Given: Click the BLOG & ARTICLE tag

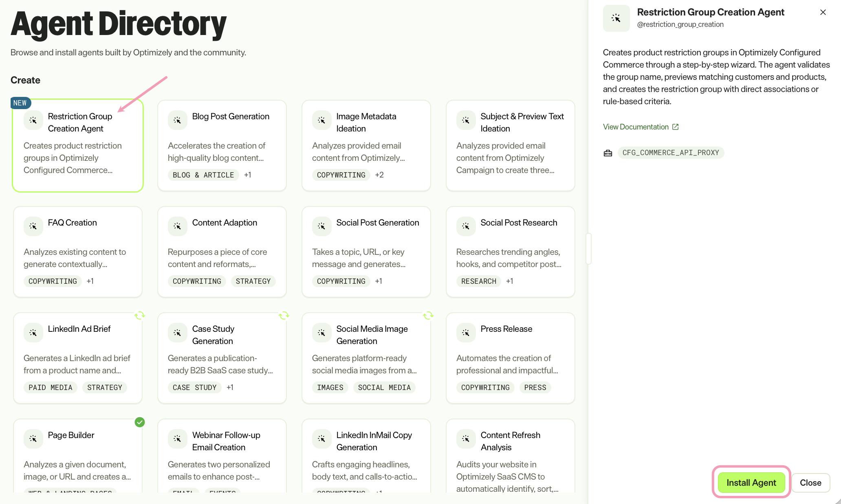Looking at the screenshot, I should tap(203, 175).
